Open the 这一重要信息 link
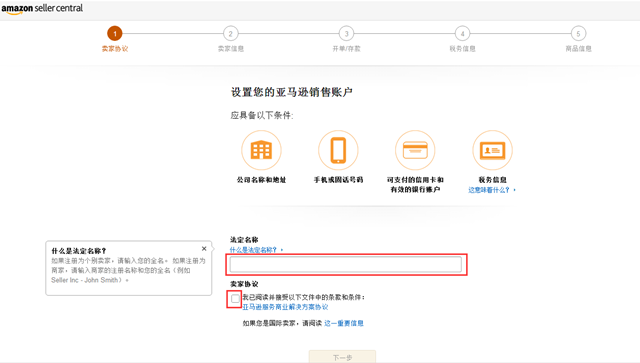 [x=344, y=323]
